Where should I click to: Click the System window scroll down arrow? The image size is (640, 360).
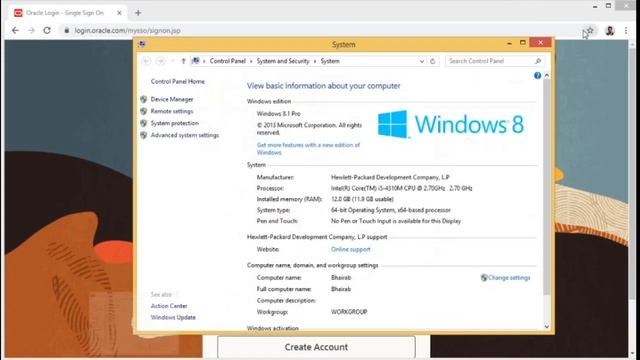click(547, 327)
